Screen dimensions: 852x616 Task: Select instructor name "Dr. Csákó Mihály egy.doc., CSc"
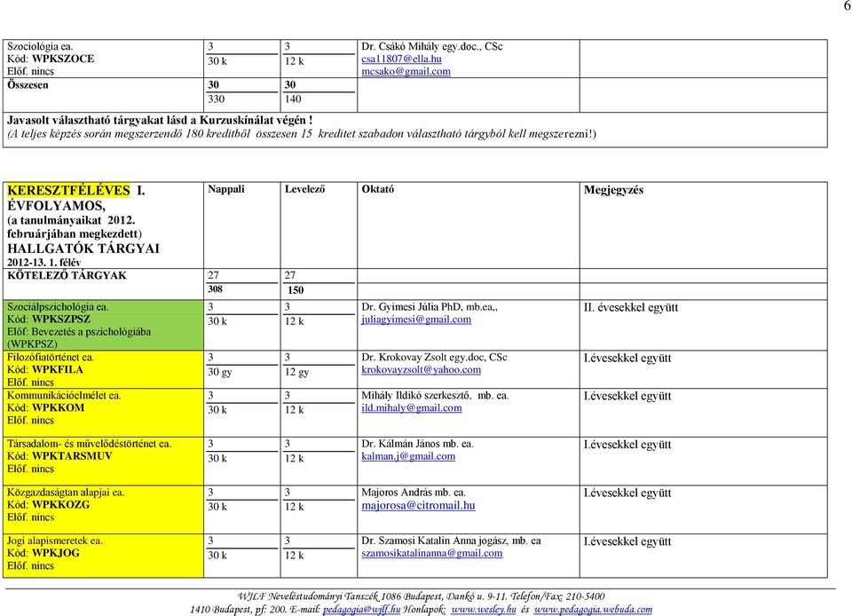pos(432,47)
